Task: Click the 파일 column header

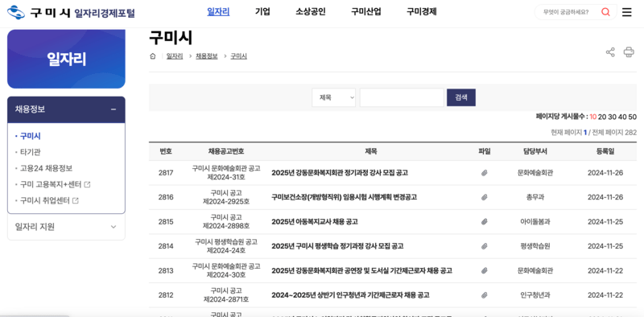Action: pyautogui.click(x=485, y=151)
